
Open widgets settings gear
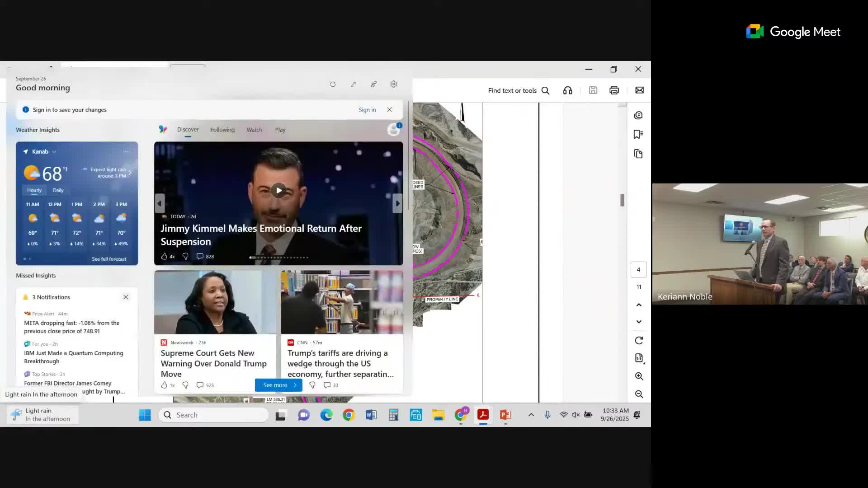coord(393,84)
